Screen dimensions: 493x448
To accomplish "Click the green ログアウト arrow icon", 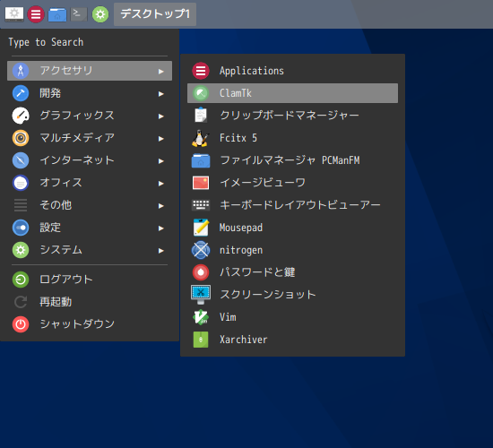I will (x=21, y=280).
